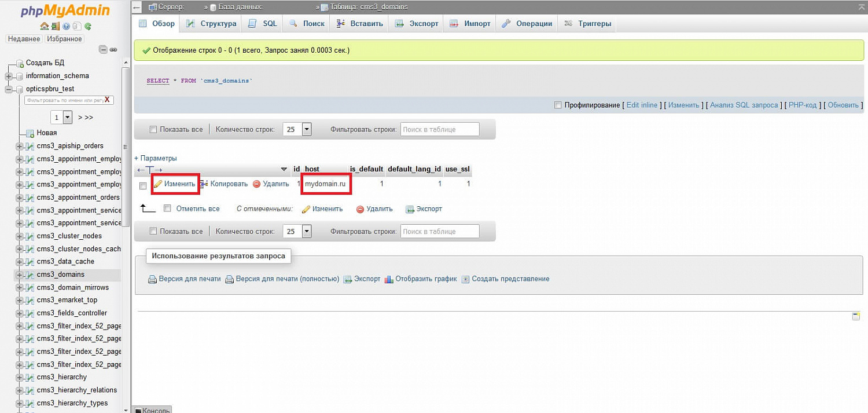Open the document page icon beside help
Image resolution: width=868 pixels, height=413 pixels.
(x=77, y=26)
